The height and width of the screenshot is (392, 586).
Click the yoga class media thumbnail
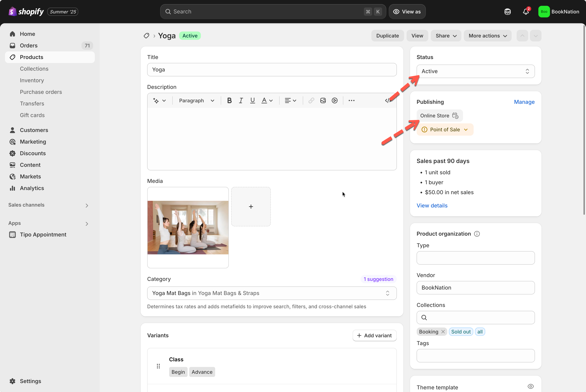tap(188, 228)
